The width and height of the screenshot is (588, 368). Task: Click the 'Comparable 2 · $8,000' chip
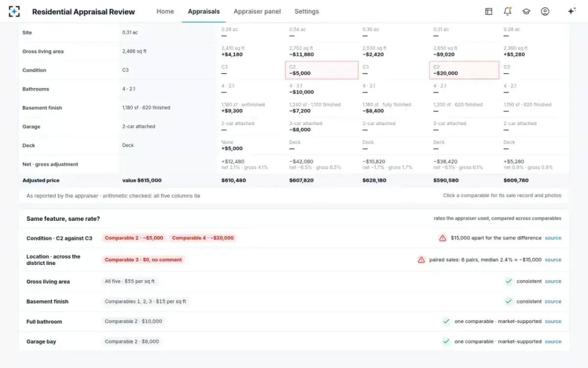pyautogui.click(x=132, y=342)
